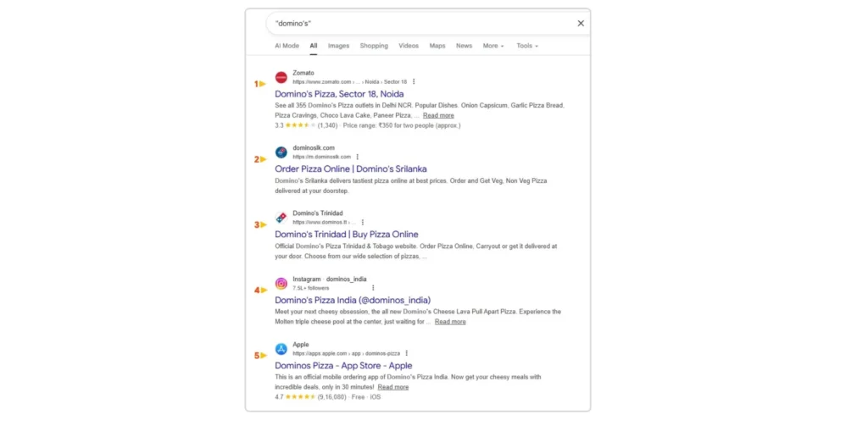Open the Tools dropdown menu
The width and height of the screenshot is (868, 426).
[x=526, y=46]
